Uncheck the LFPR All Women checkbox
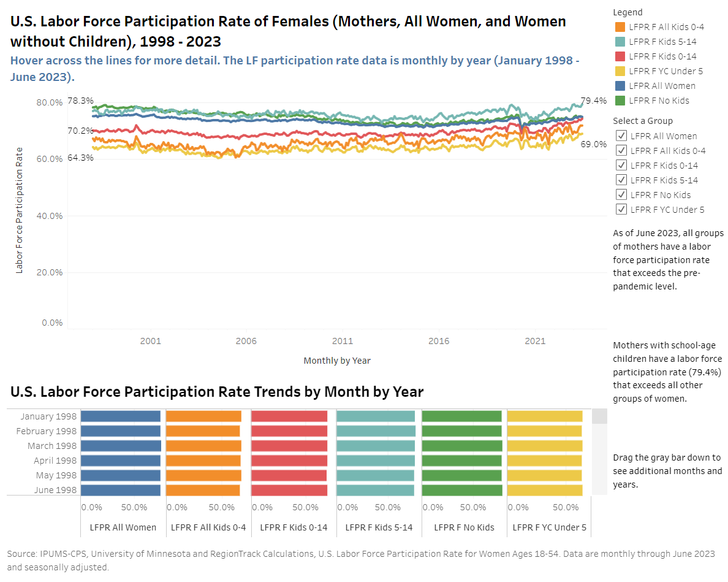The height and width of the screenshot is (582, 728). pos(621,136)
